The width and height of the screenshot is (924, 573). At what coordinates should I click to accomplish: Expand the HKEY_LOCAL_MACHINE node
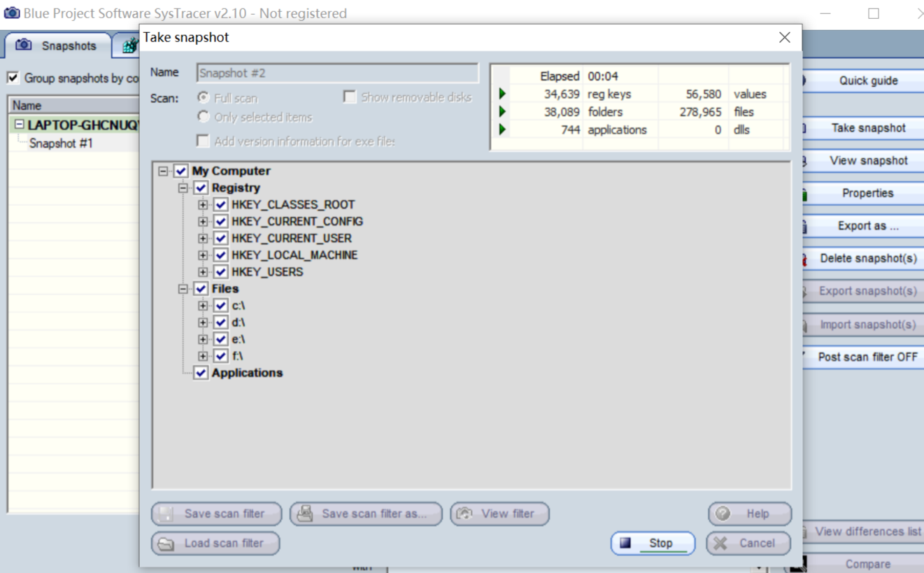point(203,255)
